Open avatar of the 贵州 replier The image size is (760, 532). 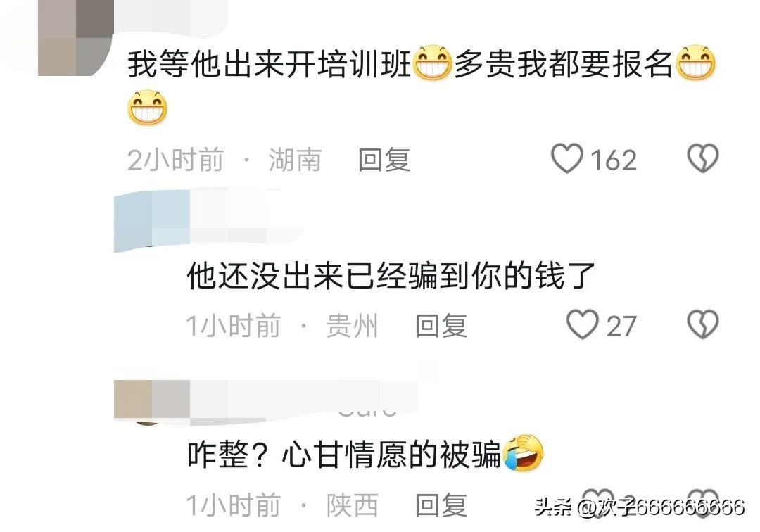click(151, 220)
